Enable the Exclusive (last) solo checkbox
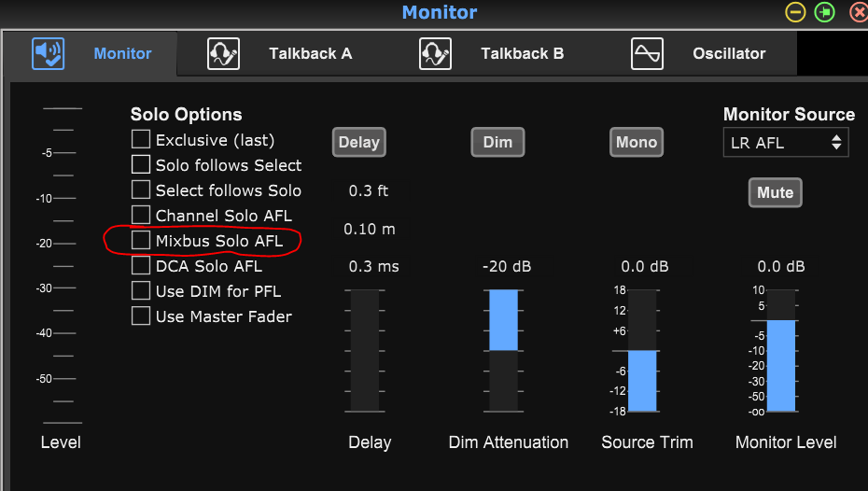 click(141, 140)
